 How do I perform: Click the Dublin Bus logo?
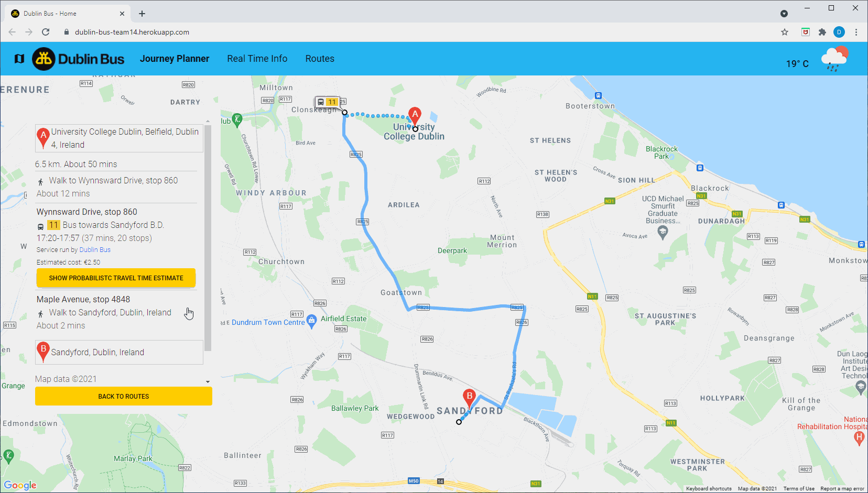coord(79,59)
